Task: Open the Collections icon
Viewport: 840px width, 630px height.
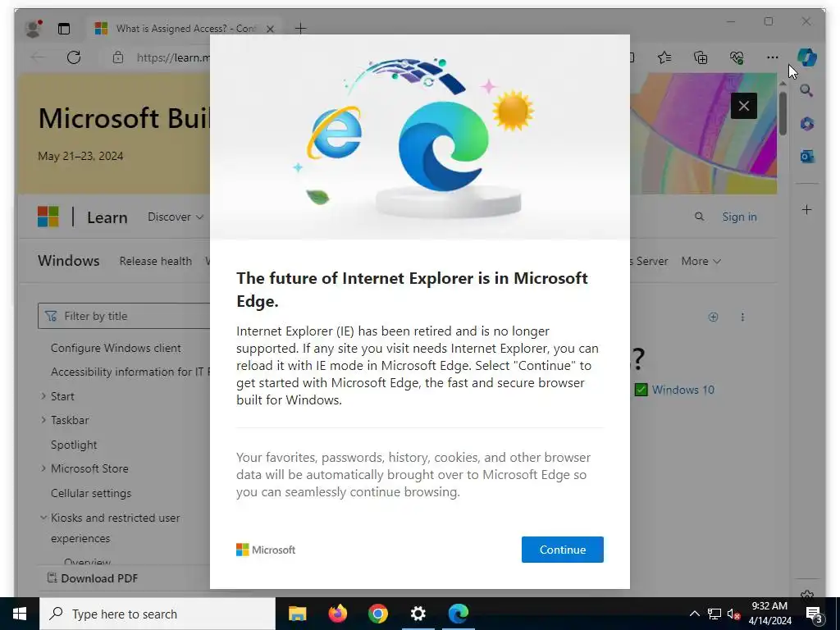Action: pos(701,57)
